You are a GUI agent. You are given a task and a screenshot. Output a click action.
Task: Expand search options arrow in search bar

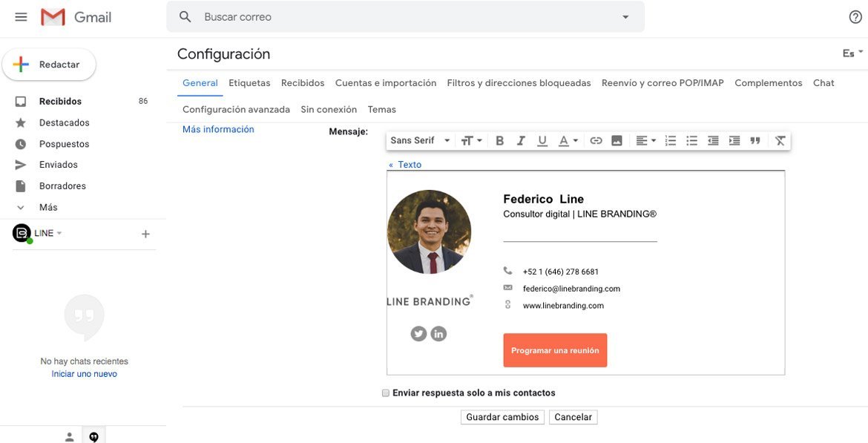pos(625,17)
